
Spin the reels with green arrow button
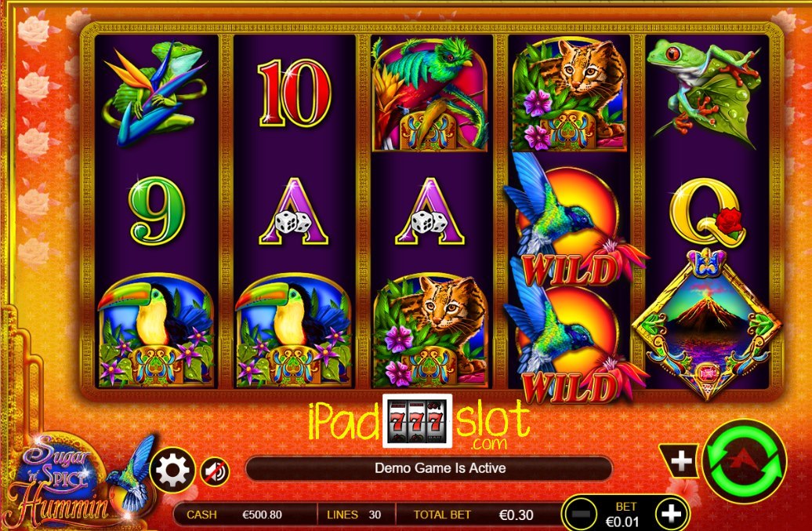click(744, 460)
